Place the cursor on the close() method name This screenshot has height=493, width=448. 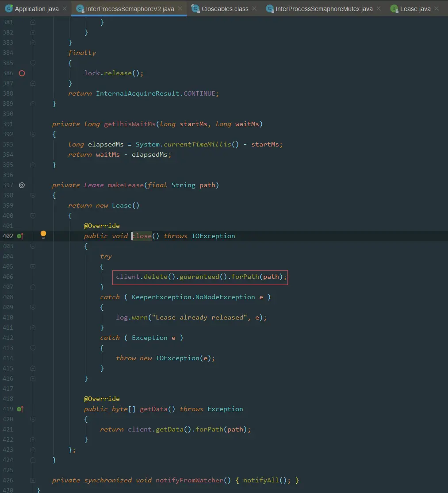point(142,236)
